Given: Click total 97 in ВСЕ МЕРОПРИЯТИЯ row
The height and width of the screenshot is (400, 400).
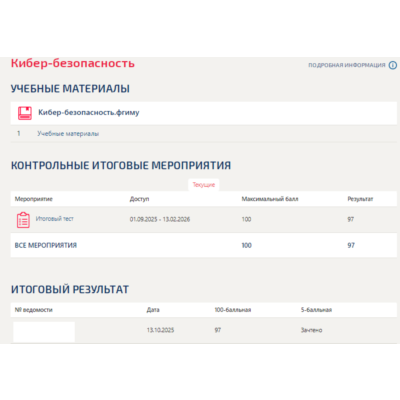Looking at the screenshot, I should click(x=351, y=245).
